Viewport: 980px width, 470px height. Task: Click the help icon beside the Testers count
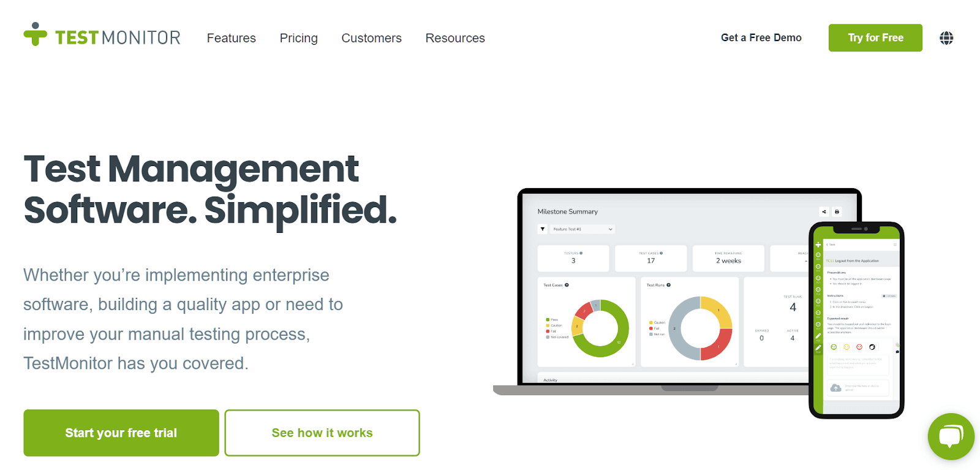581,253
